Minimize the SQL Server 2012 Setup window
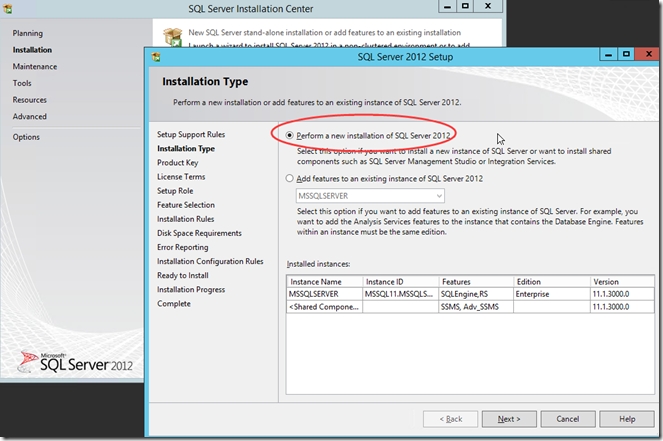This screenshot has width=663, height=441. pyautogui.click(x=608, y=55)
